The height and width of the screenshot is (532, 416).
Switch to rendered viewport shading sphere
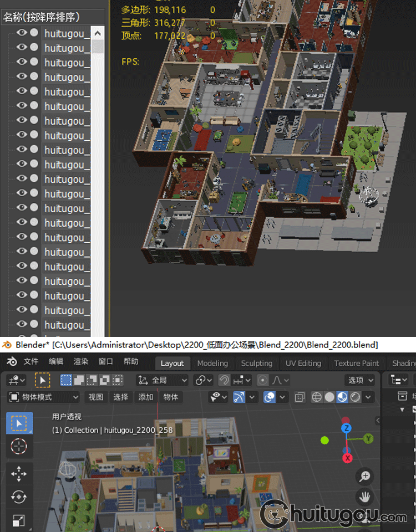tap(355, 397)
